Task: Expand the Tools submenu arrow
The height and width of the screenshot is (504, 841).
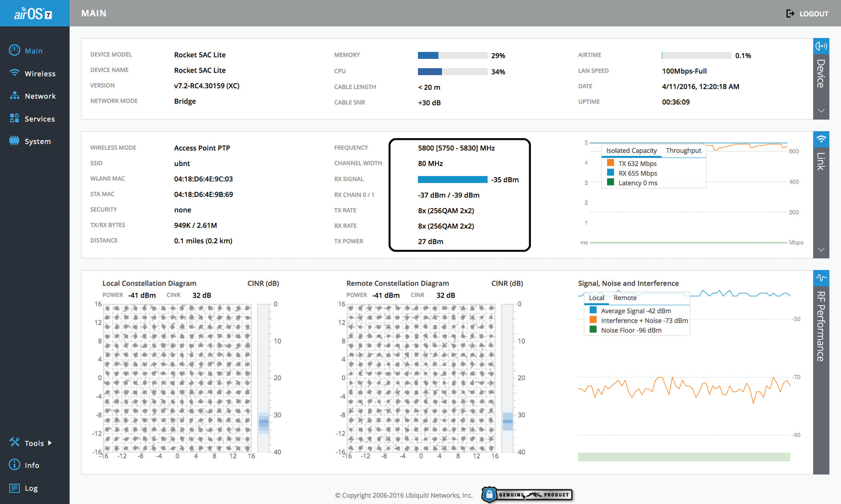Action: [x=50, y=443]
